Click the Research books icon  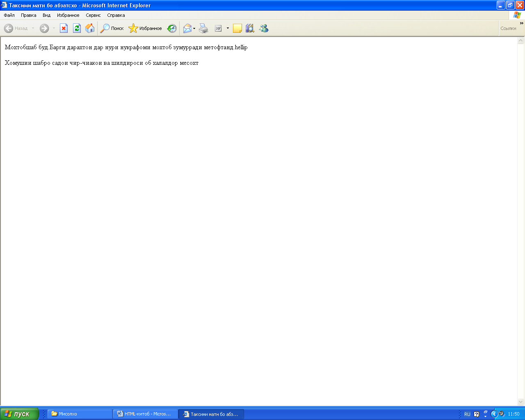(250, 28)
